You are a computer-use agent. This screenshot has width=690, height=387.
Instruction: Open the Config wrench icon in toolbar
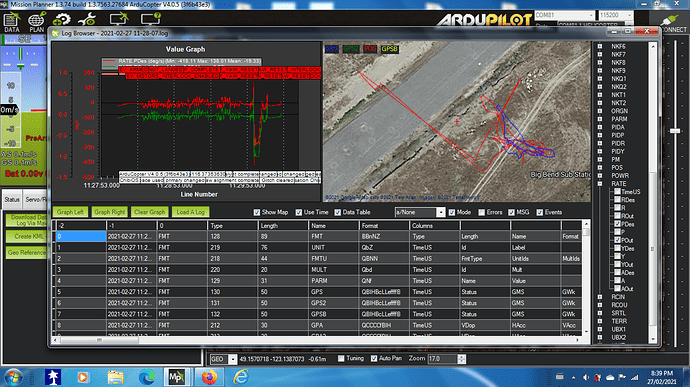(87, 20)
